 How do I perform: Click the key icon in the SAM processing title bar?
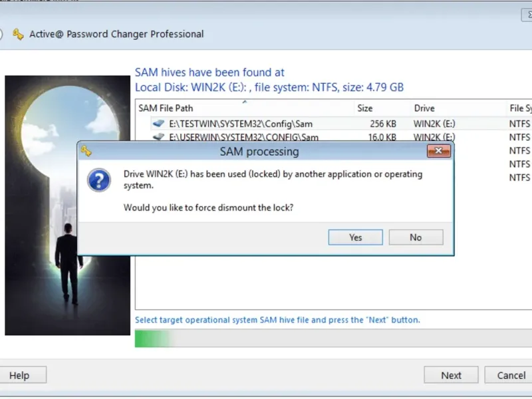pyautogui.click(x=86, y=151)
